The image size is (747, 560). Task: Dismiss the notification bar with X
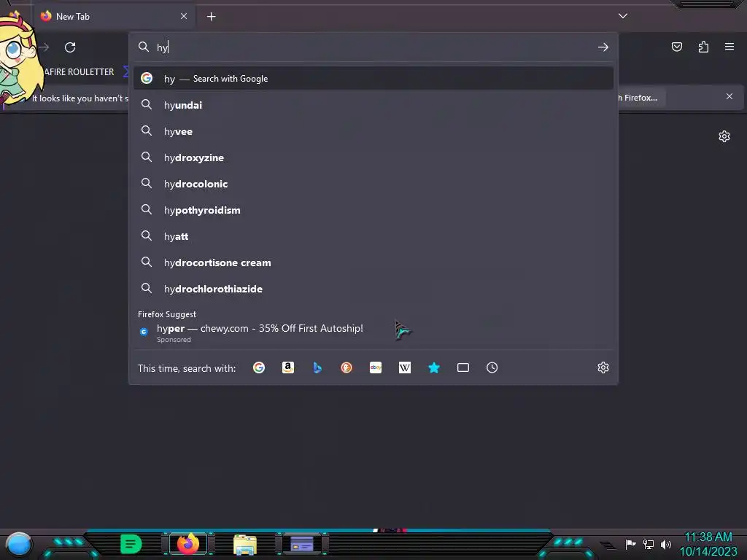[x=729, y=96]
